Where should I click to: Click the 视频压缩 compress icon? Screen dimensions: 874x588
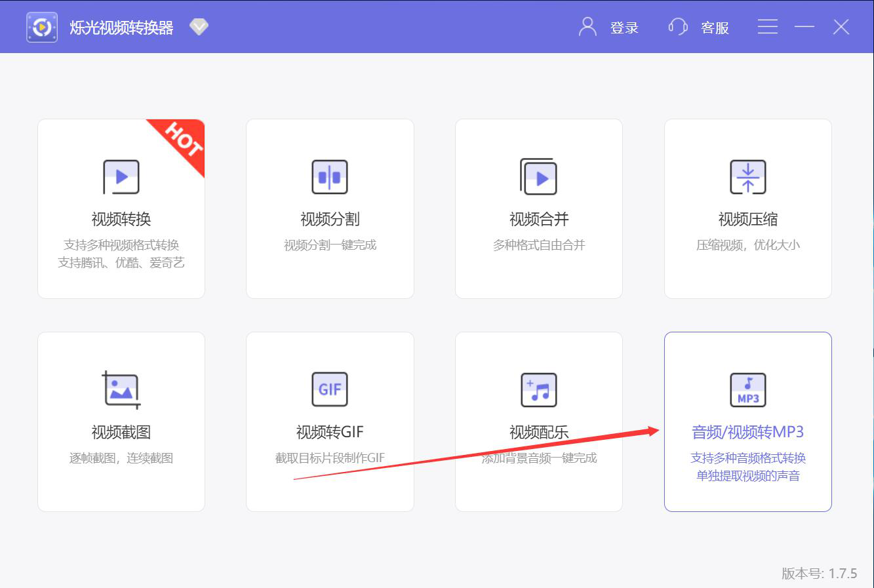point(748,177)
